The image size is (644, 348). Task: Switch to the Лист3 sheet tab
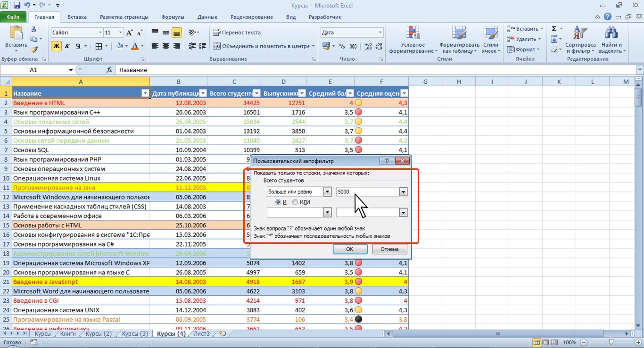(202, 334)
